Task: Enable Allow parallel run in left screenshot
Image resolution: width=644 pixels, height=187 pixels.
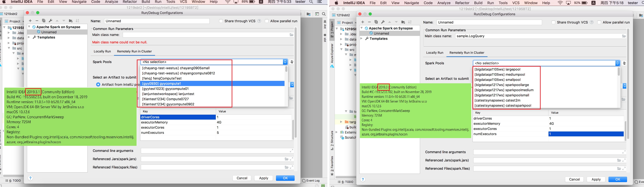Action: [x=267, y=21]
